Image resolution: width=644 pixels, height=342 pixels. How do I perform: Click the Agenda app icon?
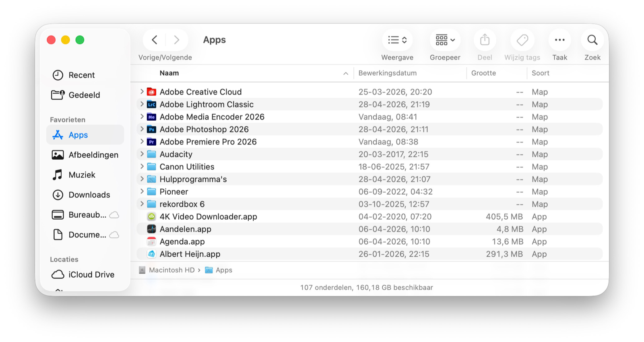(151, 241)
